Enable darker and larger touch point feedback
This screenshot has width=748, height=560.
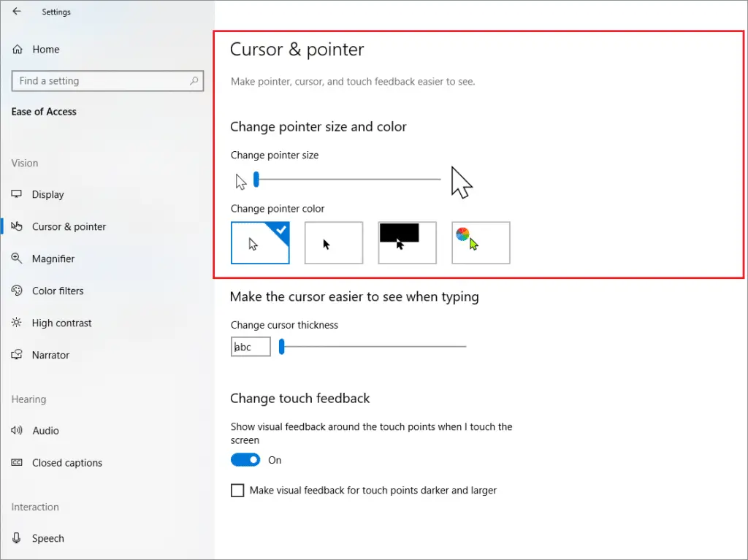pyautogui.click(x=237, y=490)
